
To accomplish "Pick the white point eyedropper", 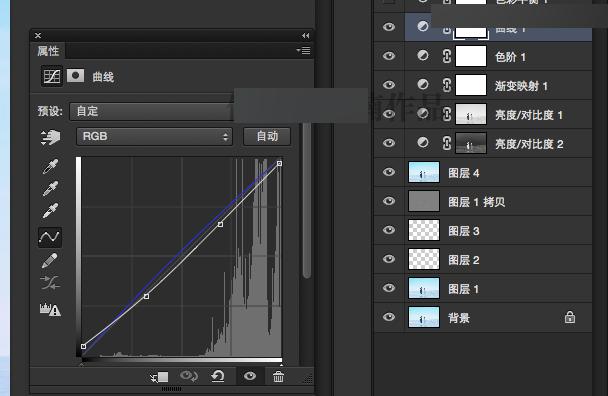I will [50, 211].
